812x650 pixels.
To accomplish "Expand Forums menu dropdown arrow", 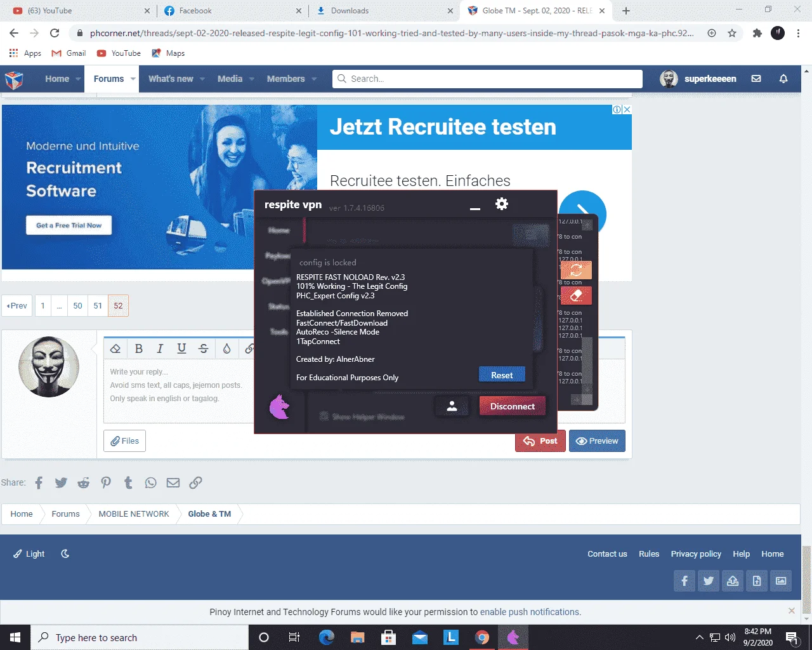I will pyautogui.click(x=133, y=79).
